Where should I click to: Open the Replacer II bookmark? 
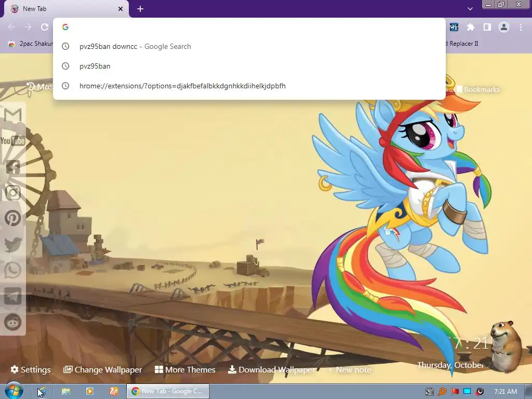(x=462, y=44)
